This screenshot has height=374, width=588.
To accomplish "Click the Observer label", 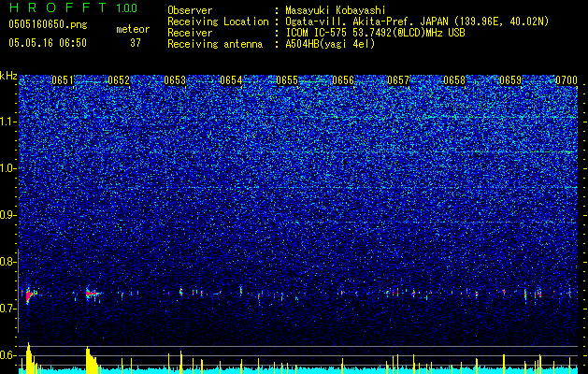I will (x=190, y=10).
